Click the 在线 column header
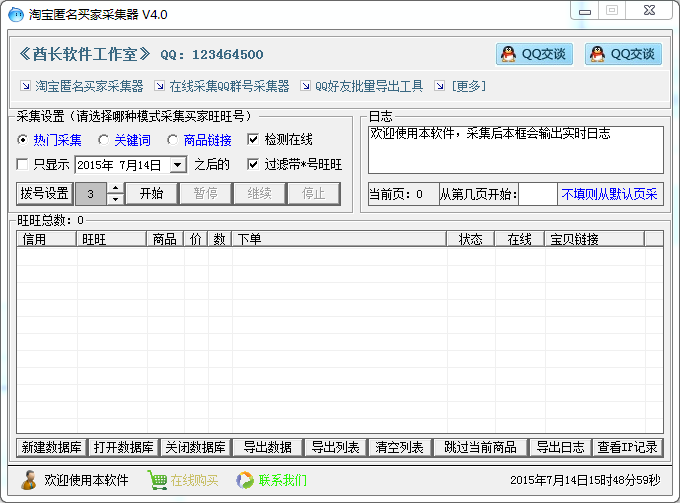The height and width of the screenshot is (503, 680). point(520,239)
